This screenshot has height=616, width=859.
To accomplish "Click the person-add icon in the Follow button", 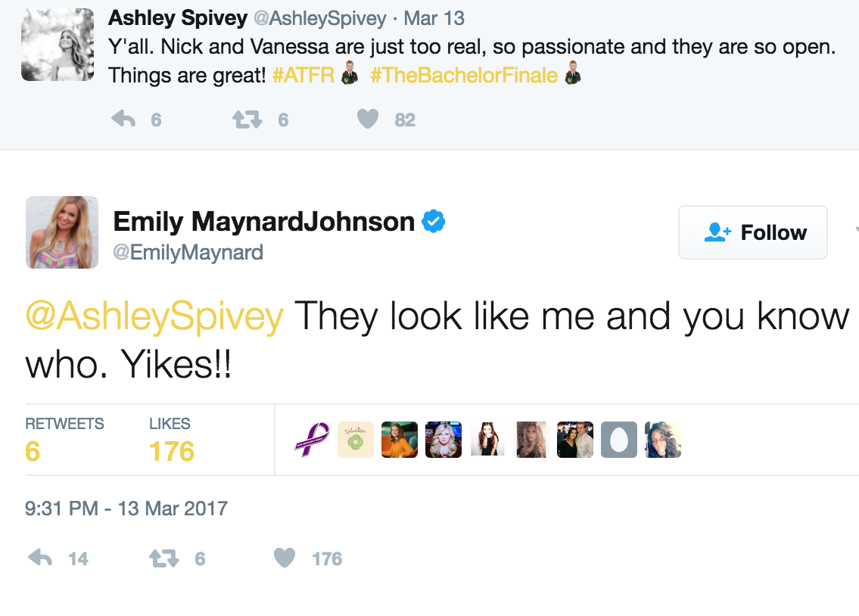I will [717, 232].
